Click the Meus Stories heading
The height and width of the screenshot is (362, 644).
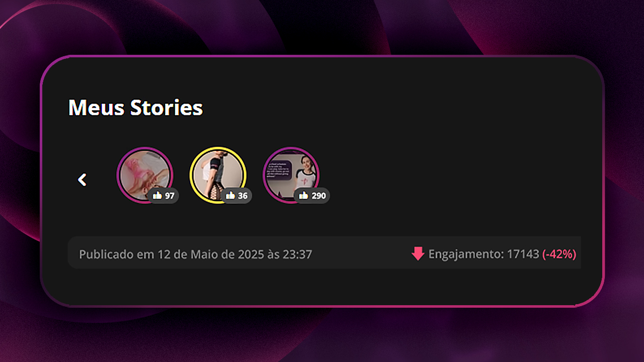click(135, 108)
